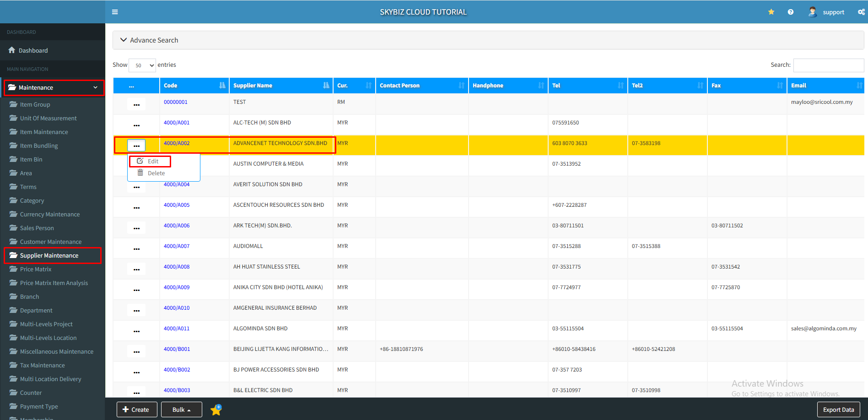This screenshot has width=868, height=420.
Task: Click the add-to-favorites star icon in bottom bar
Action: tap(216, 409)
